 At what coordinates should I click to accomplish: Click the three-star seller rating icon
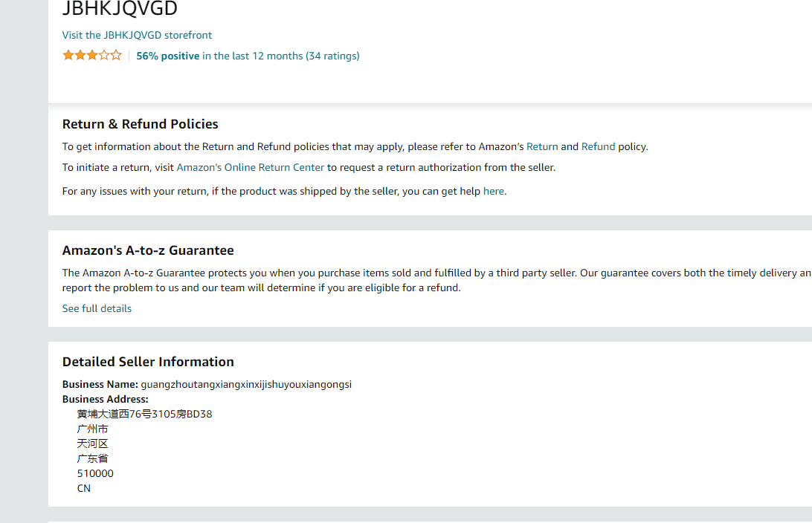(91, 55)
